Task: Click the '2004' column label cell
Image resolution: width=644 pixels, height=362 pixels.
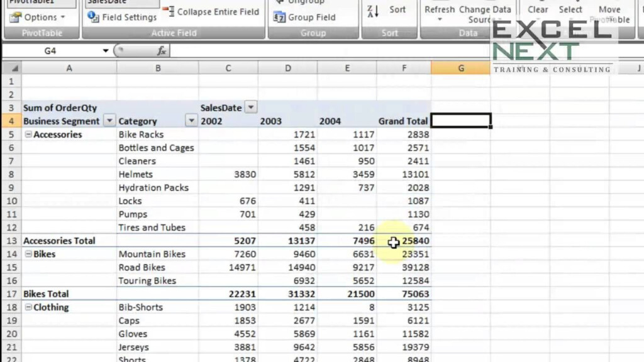Action: (347, 121)
